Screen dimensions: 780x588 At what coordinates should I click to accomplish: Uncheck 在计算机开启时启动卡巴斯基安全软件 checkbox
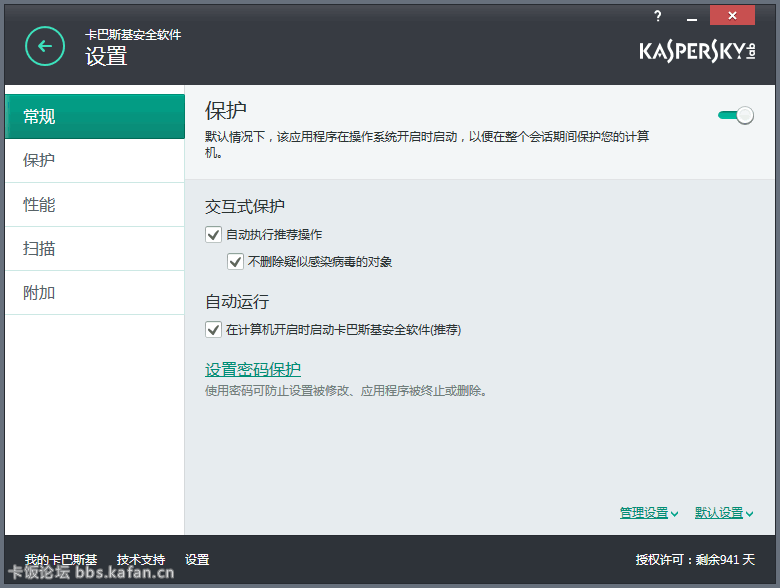click(x=213, y=329)
